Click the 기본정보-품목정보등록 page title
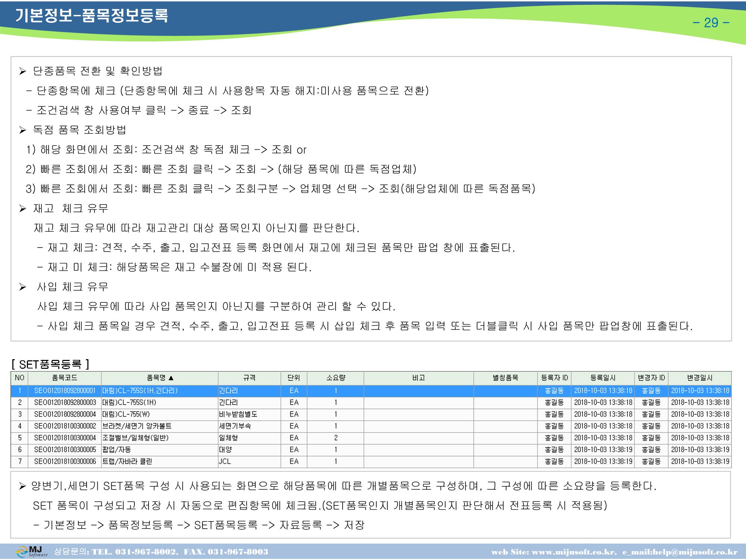Image resolution: width=746 pixels, height=560 pixels. point(91,16)
